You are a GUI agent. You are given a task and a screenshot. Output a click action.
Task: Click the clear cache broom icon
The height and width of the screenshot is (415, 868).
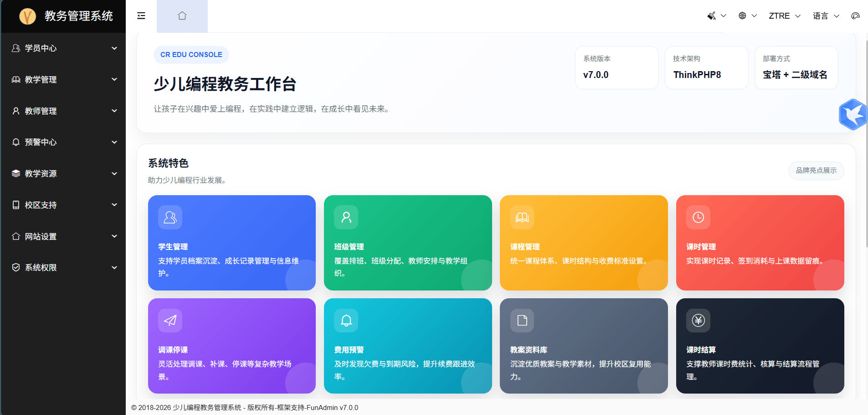[x=712, y=16]
